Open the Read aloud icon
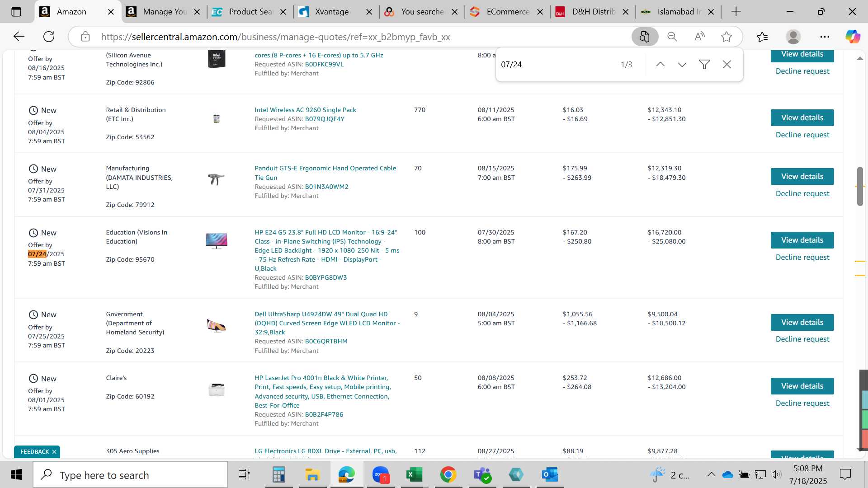The height and width of the screenshot is (488, 868). coord(699,37)
